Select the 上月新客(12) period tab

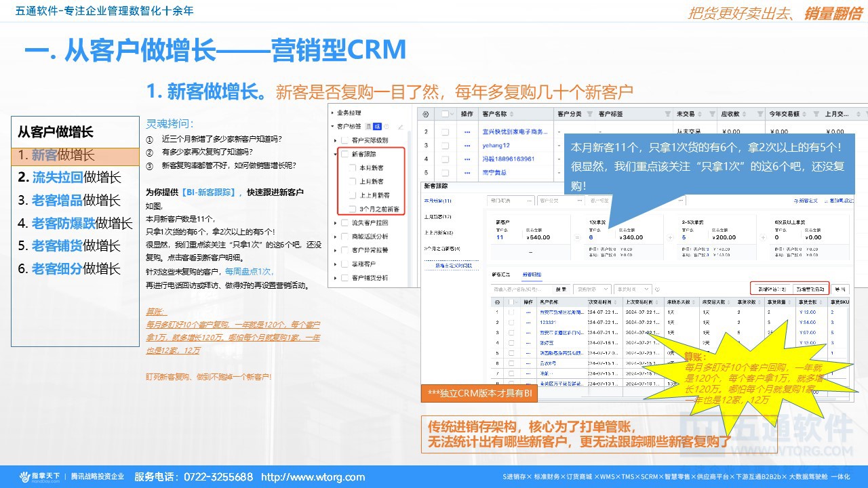(x=438, y=217)
